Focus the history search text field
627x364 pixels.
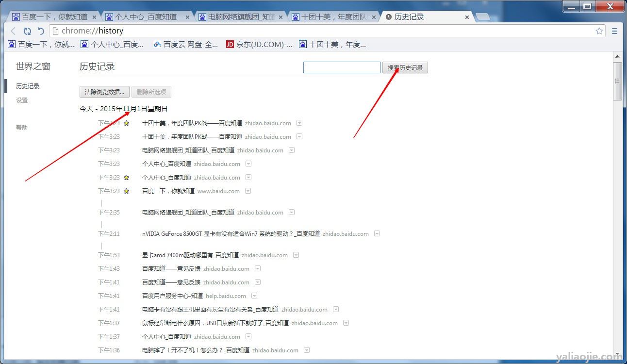click(342, 67)
